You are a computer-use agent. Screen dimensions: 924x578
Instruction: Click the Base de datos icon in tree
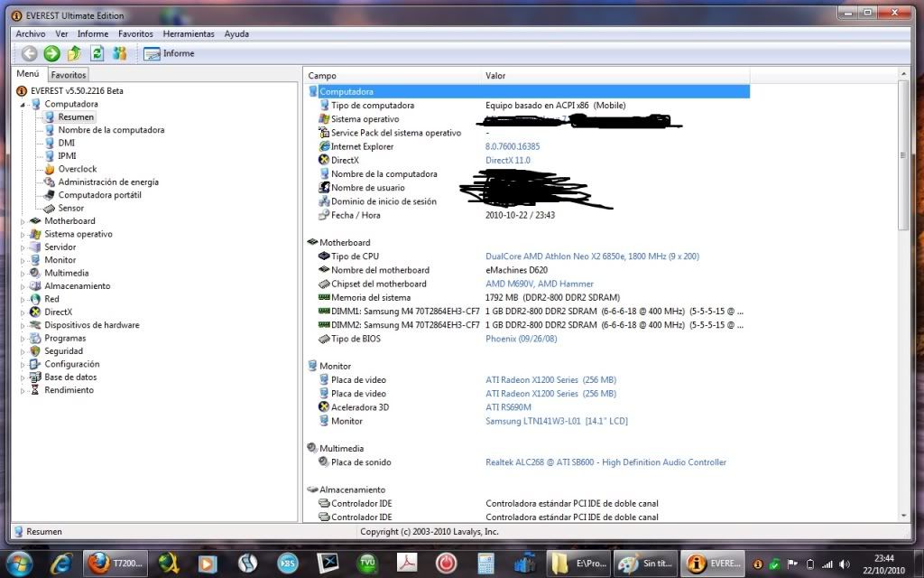pos(35,377)
